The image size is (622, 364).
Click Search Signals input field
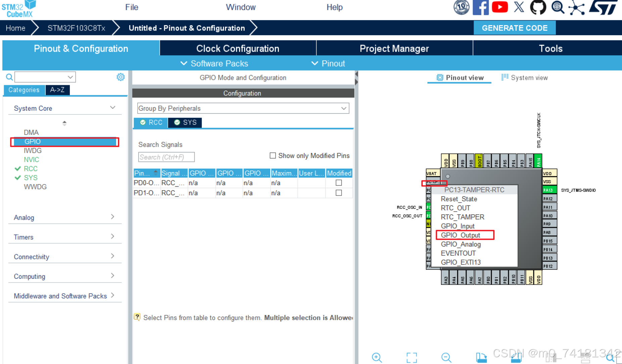166,157
